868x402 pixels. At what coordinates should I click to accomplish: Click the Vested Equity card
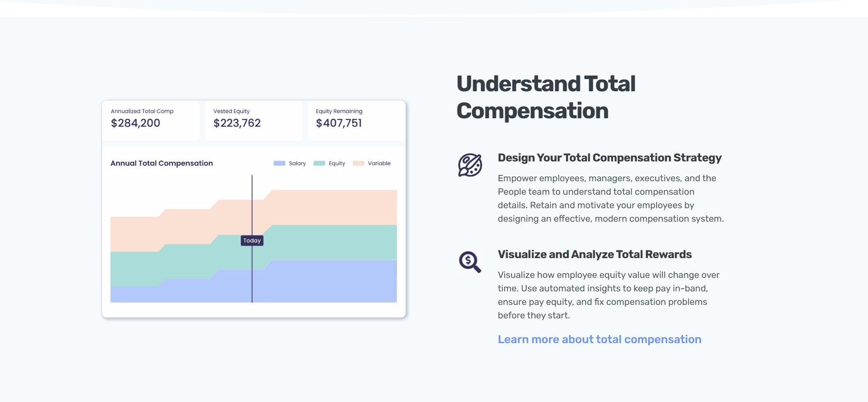click(x=254, y=121)
